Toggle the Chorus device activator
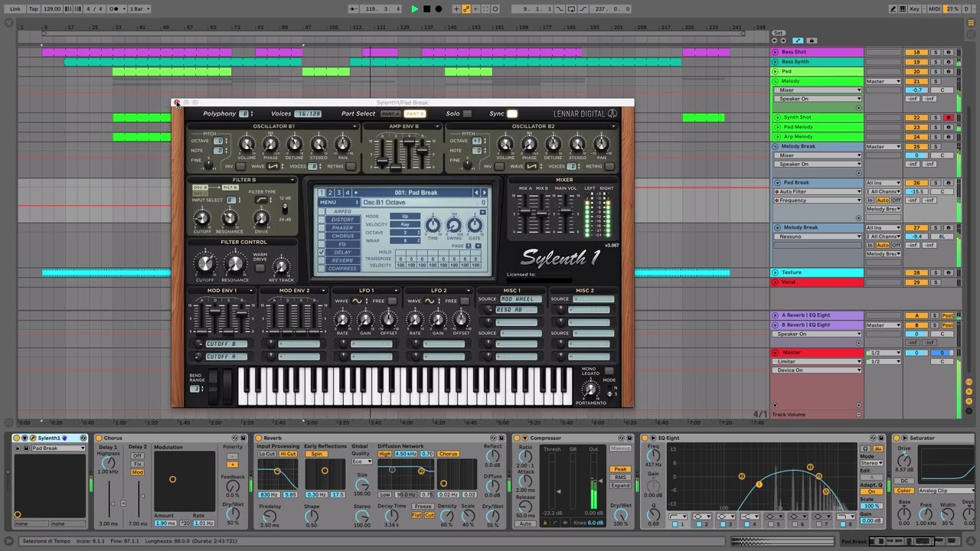 pos(99,439)
